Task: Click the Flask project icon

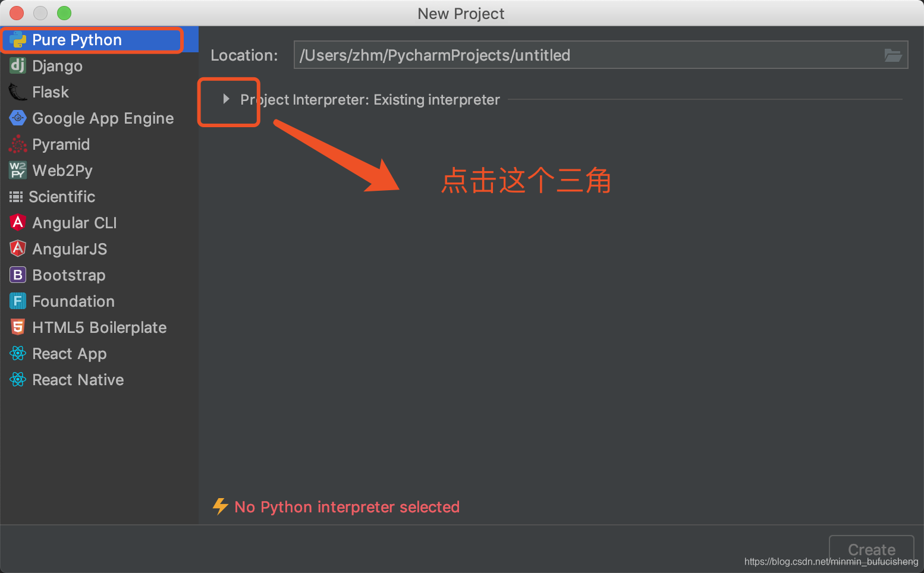Action: 18,92
